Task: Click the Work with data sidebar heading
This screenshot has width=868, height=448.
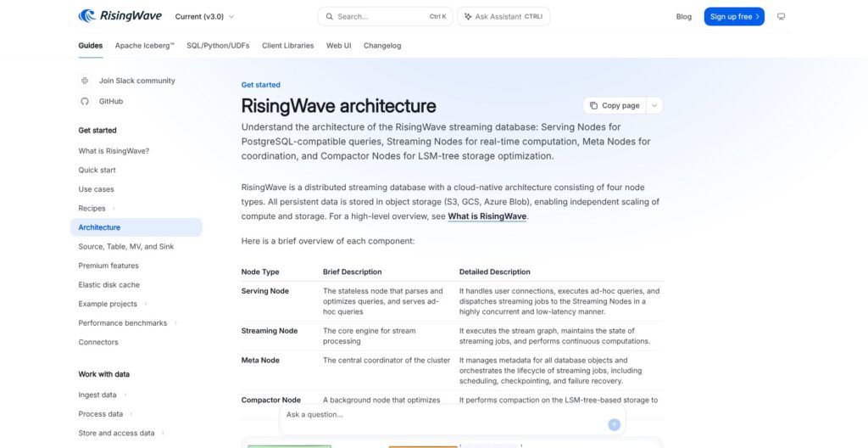Action: 104,374
